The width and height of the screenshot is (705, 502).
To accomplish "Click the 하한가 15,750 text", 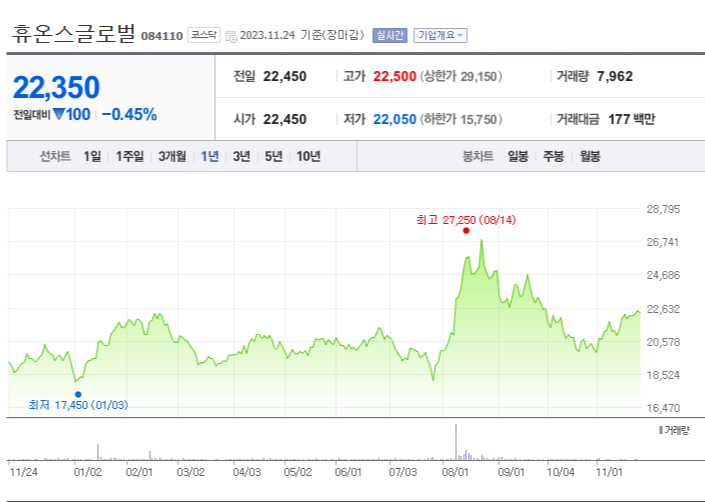I will (461, 119).
